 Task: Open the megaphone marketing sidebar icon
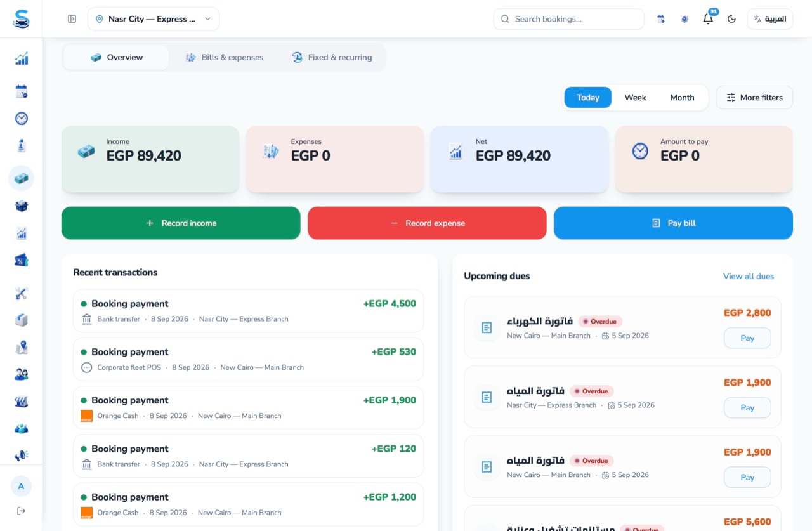pos(22,456)
